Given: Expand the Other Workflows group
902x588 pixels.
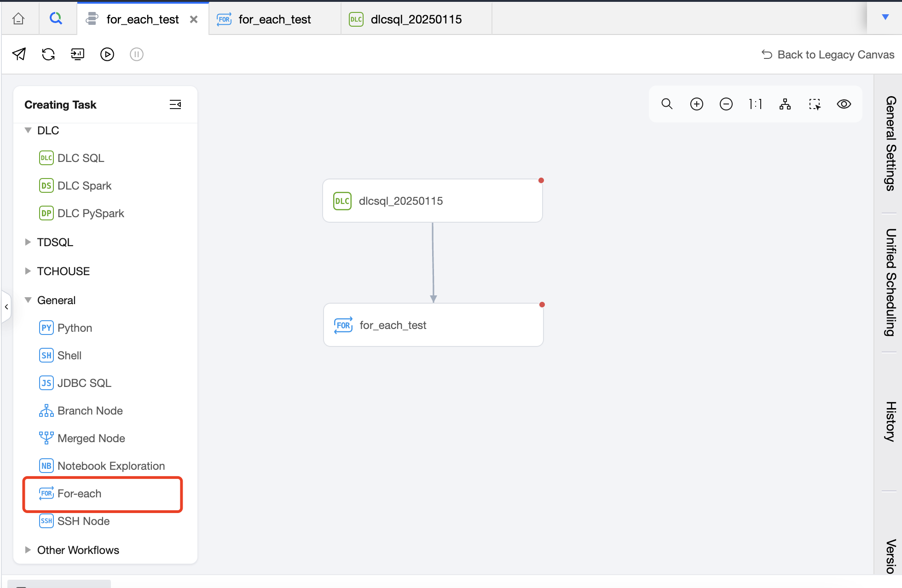Looking at the screenshot, I should 28,550.
